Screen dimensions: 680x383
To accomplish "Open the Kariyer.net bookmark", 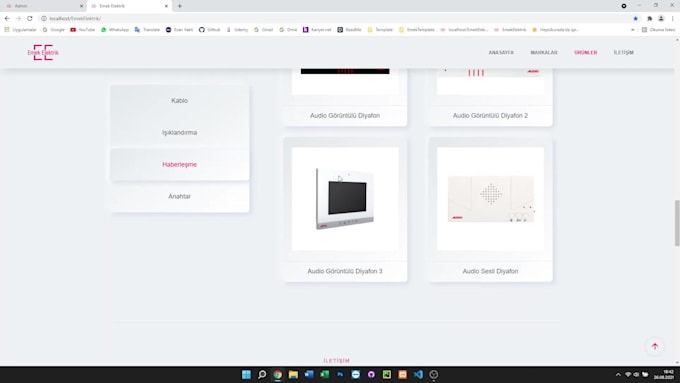I will click(317, 30).
